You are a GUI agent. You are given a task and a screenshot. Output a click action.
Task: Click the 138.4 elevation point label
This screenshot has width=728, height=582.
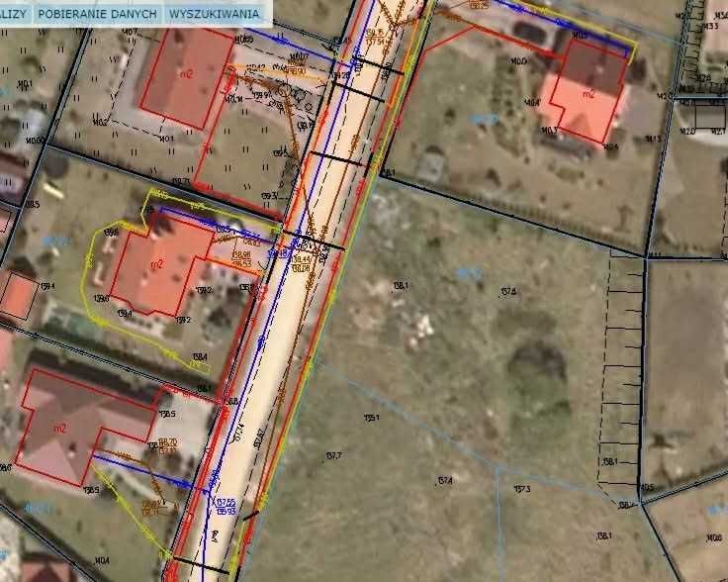[x=200, y=356]
